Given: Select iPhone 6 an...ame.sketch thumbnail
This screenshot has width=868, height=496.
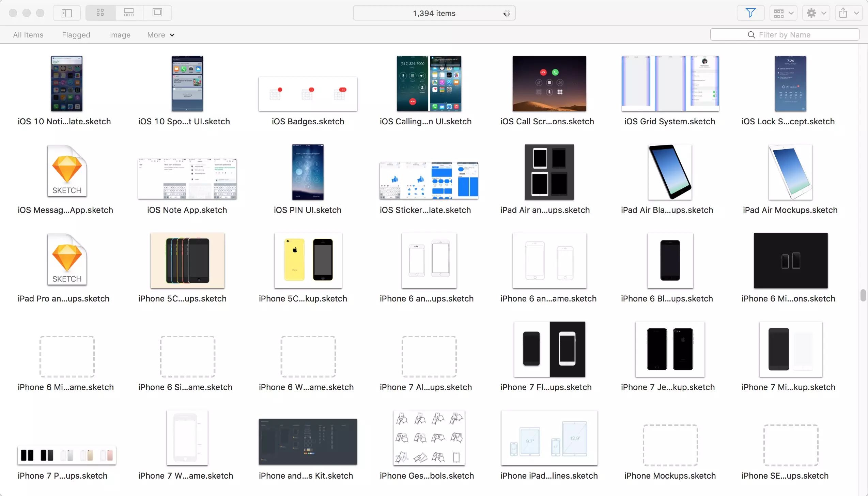Looking at the screenshot, I should [549, 261].
